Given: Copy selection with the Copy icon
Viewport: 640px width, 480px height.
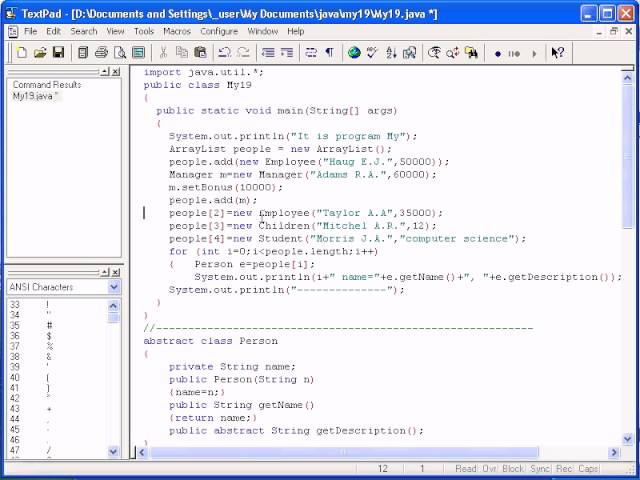Looking at the screenshot, I should [182, 53].
